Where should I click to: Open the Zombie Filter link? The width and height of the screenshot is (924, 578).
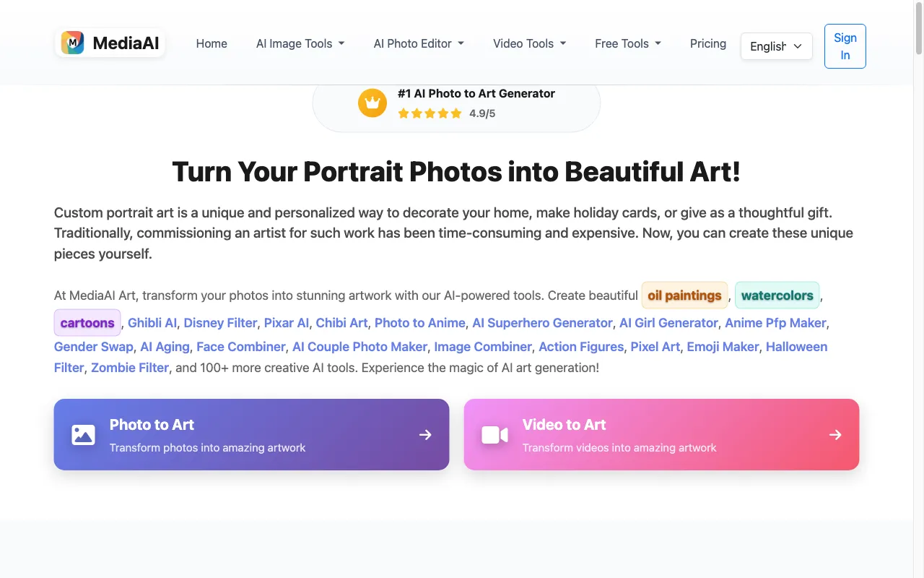click(130, 368)
